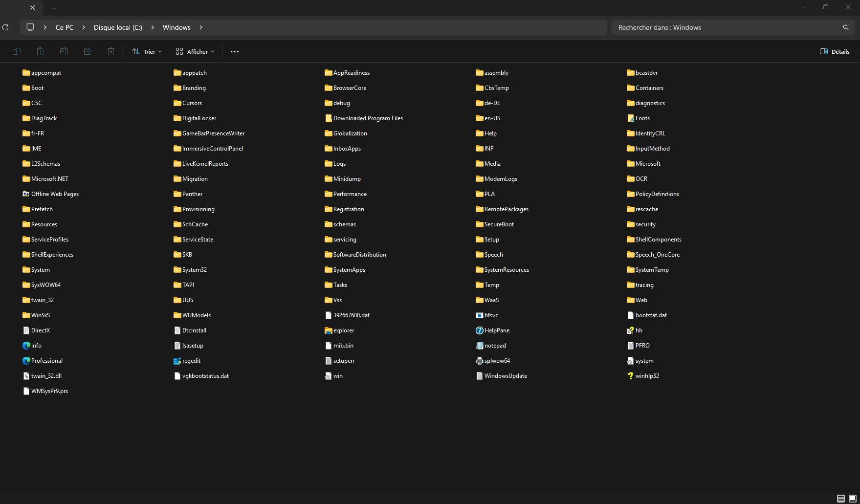Viewport: 860px width, 504px height.
Task: Select the bfsvc application icon
Action: [x=480, y=315]
